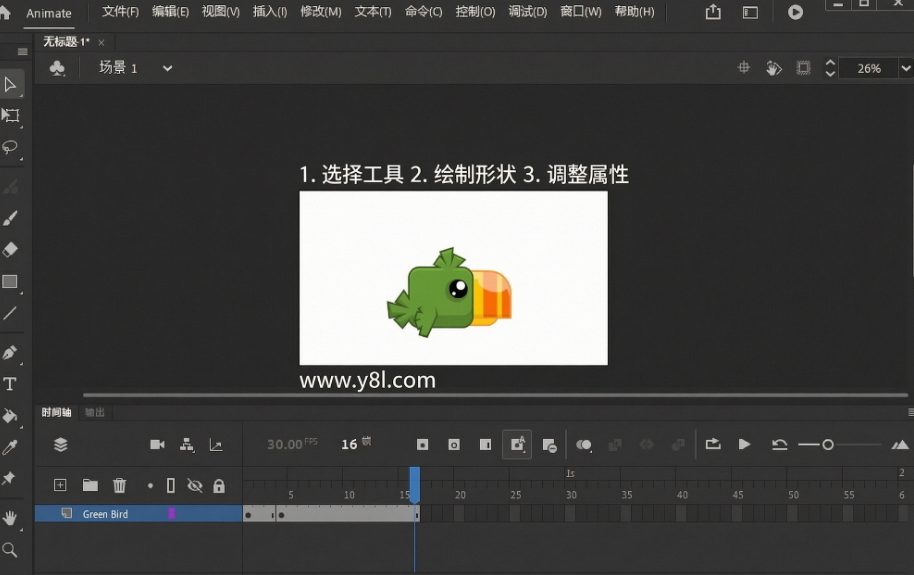Open the 窗口(W) menu

(581, 12)
